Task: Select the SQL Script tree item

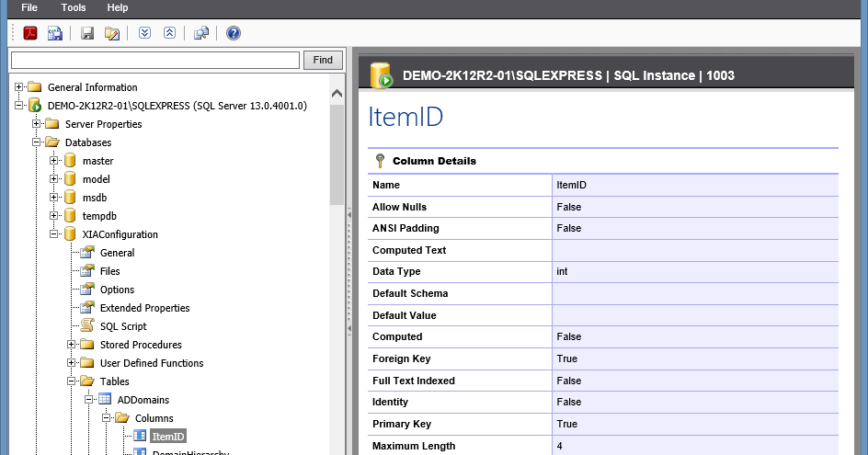Action: tap(123, 326)
